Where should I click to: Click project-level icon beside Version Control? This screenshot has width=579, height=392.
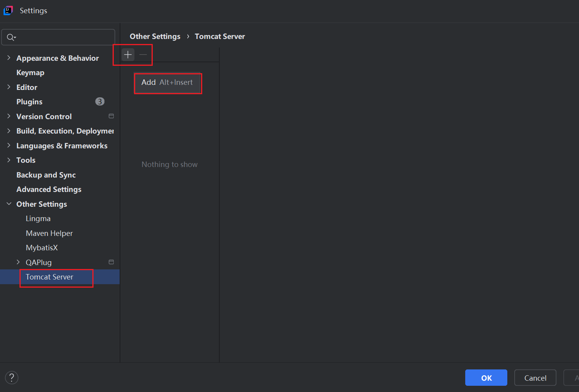coord(111,116)
